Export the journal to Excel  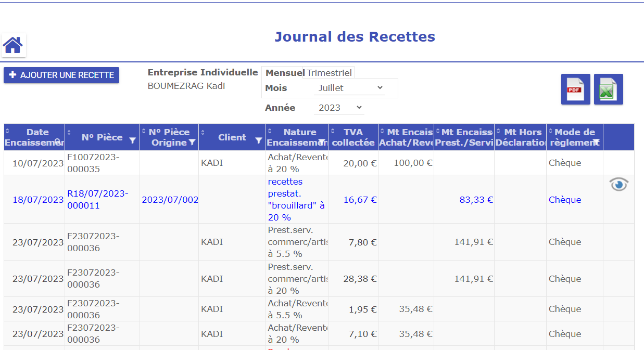click(x=608, y=89)
